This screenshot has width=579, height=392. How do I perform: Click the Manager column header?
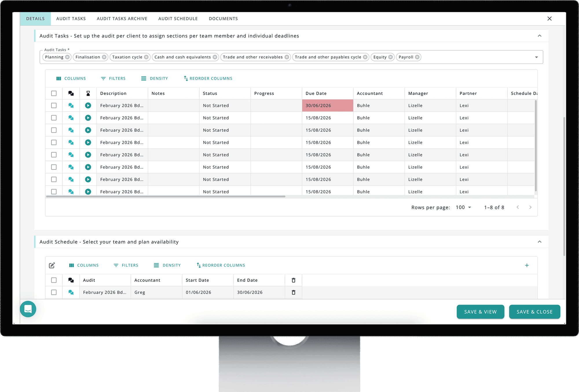[x=430, y=93]
